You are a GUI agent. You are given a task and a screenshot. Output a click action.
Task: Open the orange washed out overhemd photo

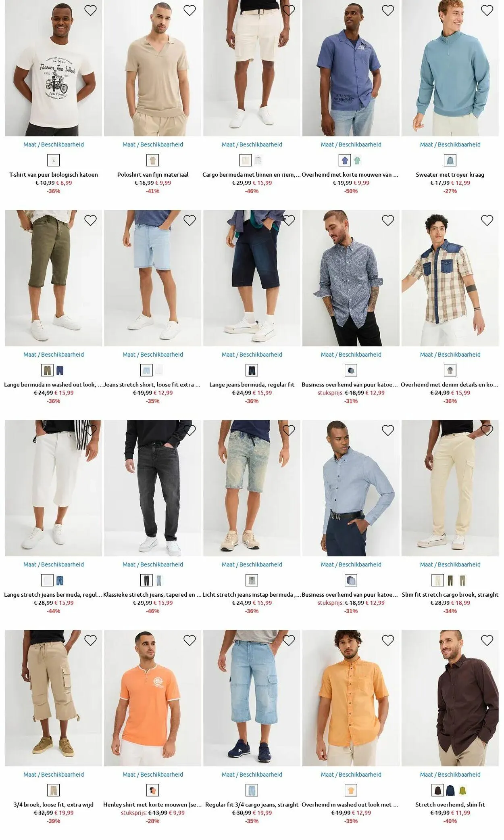pos(351,698)
